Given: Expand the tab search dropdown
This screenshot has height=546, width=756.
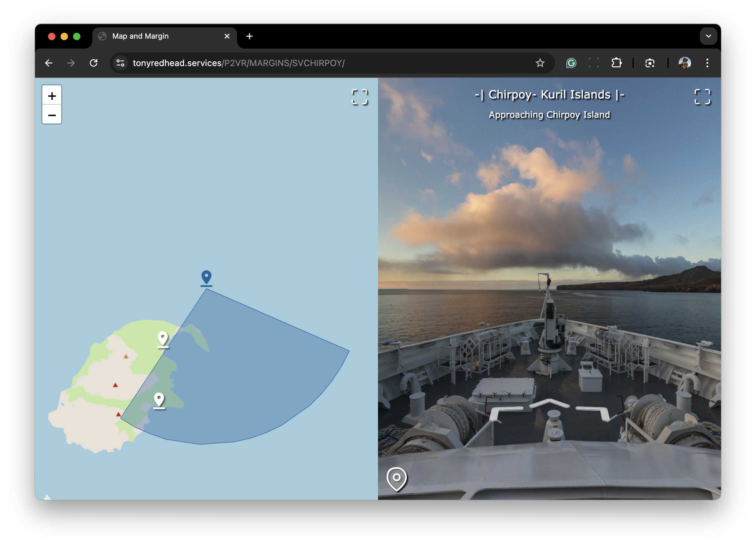Looking at the screenshot, I should (x=708, y=36).
